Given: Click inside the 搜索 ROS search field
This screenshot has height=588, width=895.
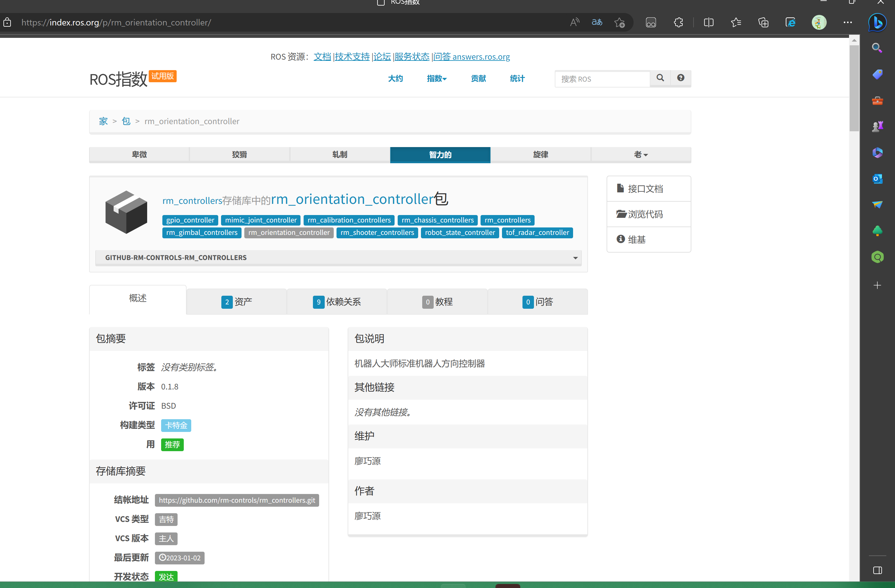Looking at the screenshot, I should (x=602, y=79).
